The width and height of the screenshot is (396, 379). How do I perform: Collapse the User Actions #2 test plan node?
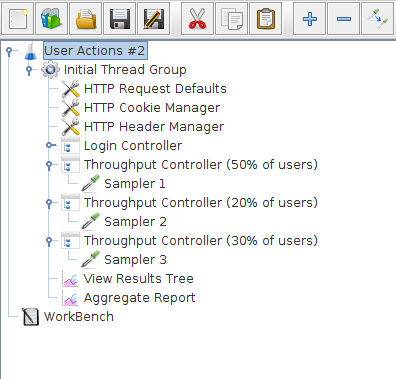pyautogui.click(x=9, y=51)
